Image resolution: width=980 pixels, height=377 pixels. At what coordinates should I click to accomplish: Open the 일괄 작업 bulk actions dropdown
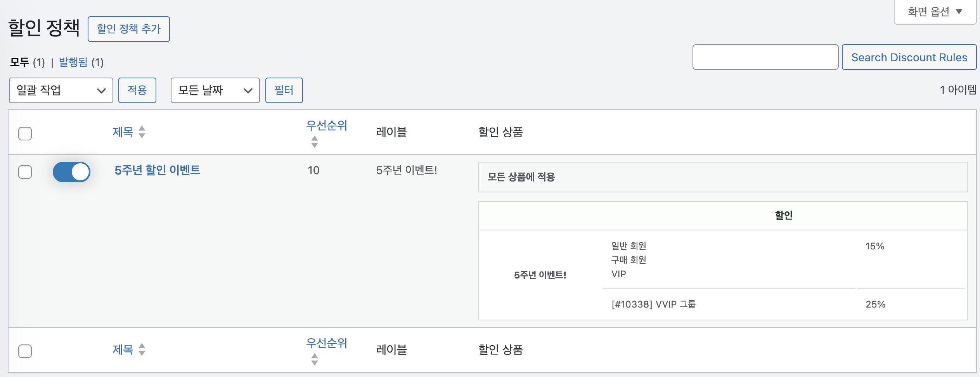(x=61, y=90)
